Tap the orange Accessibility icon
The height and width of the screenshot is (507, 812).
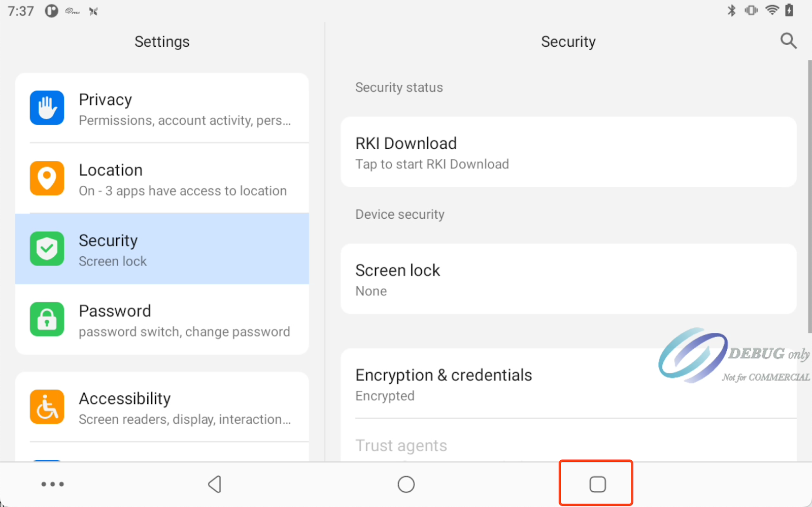pos(47,407)
